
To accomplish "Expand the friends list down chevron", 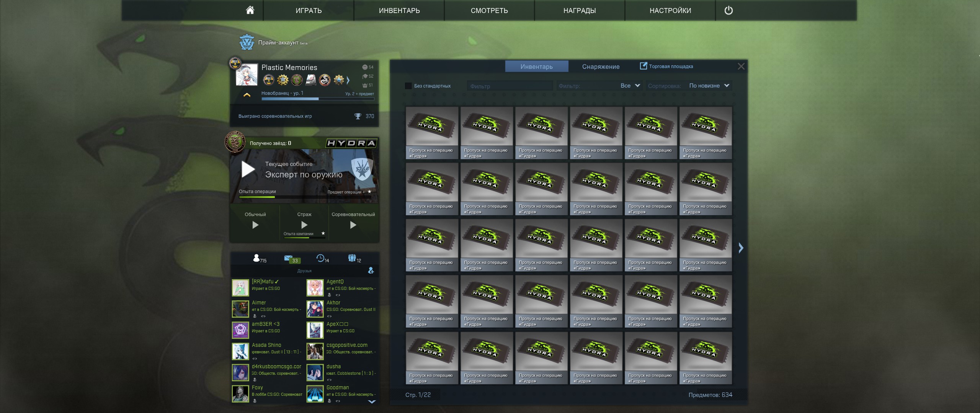I will tap(372, 402).
